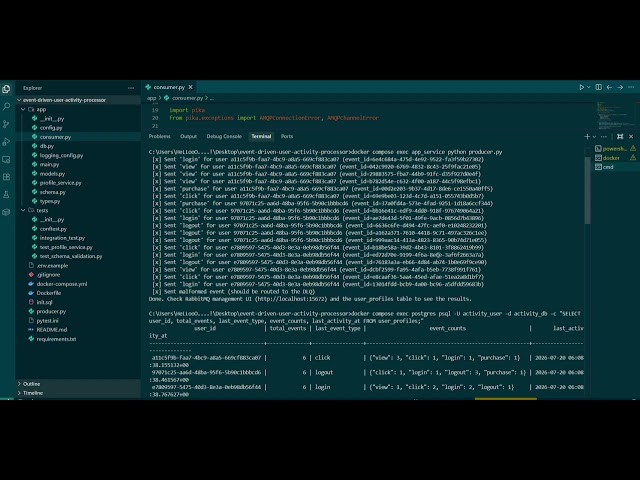This screenshot has width=640, height=480.
Task: Click app in the breadcrumb path
Action: pyautogui.click(x=151, y=98)
